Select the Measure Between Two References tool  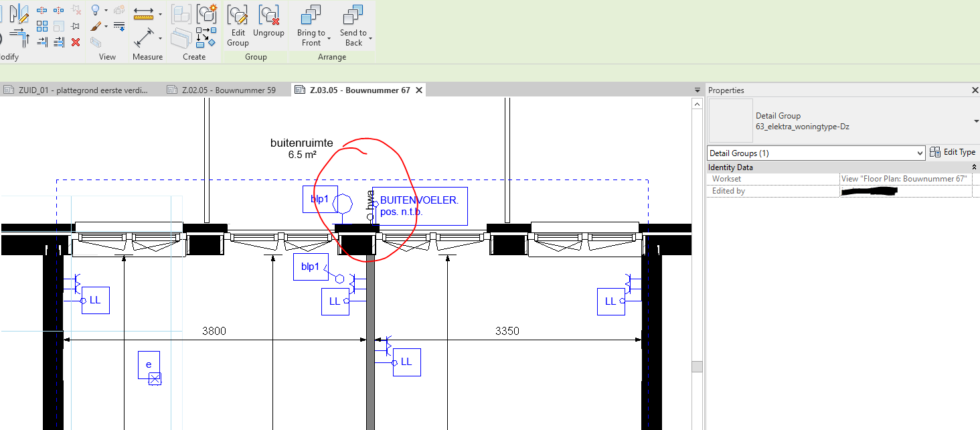tap(143, 13)
